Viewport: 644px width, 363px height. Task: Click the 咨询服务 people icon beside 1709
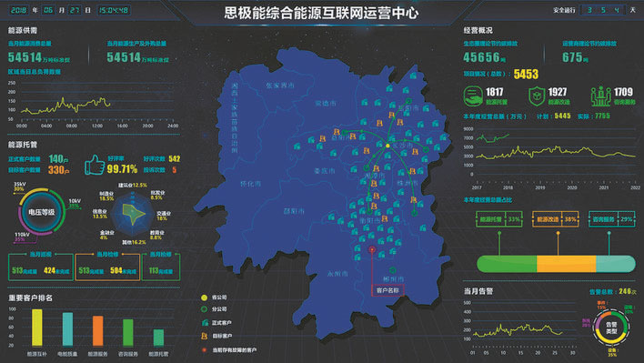point(601,96)
